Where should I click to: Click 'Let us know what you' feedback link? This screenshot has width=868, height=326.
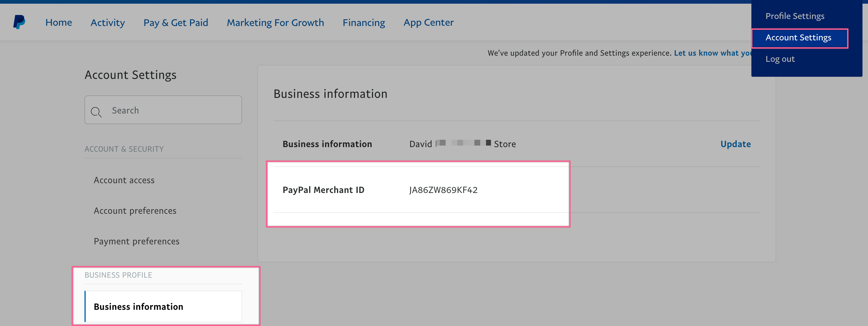[x=712, y=53]
